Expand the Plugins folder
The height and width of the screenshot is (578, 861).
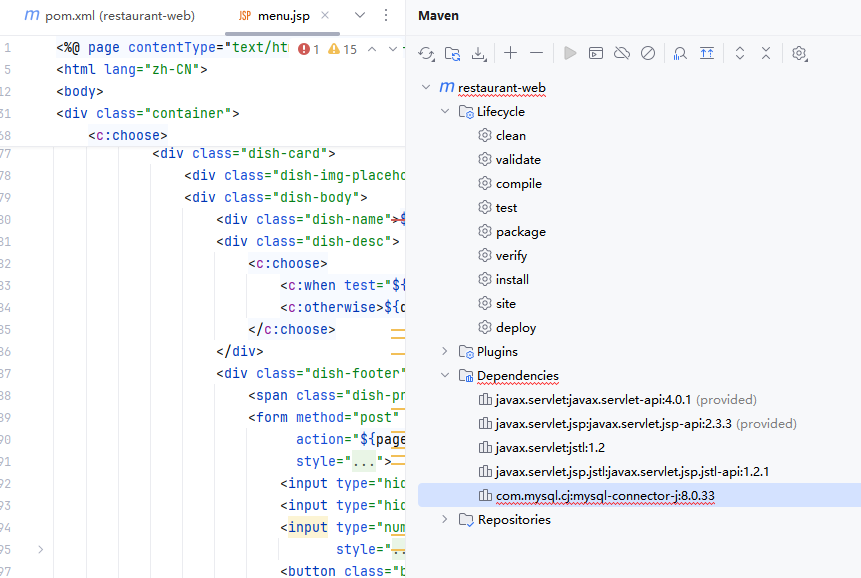[x=445, y=351]
